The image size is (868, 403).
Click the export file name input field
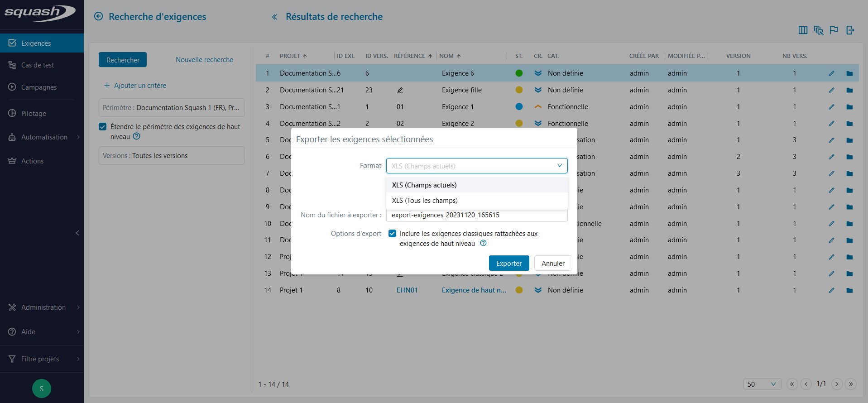pyautogui.click(x=476, y=215)
